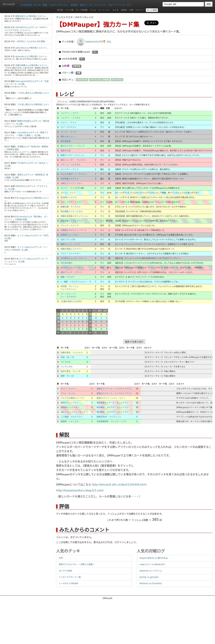Select the アドバンス regulation tag
The image size is (215, 644).
click(82, 80)
